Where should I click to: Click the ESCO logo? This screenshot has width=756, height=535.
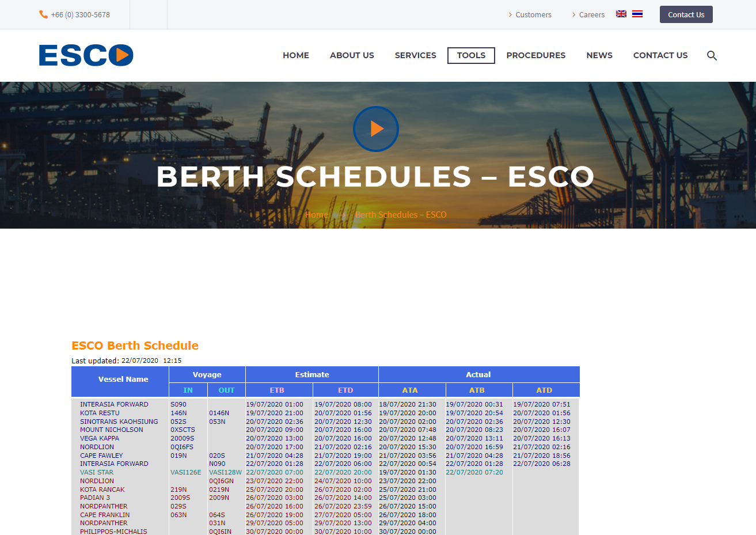coord(85,55)
